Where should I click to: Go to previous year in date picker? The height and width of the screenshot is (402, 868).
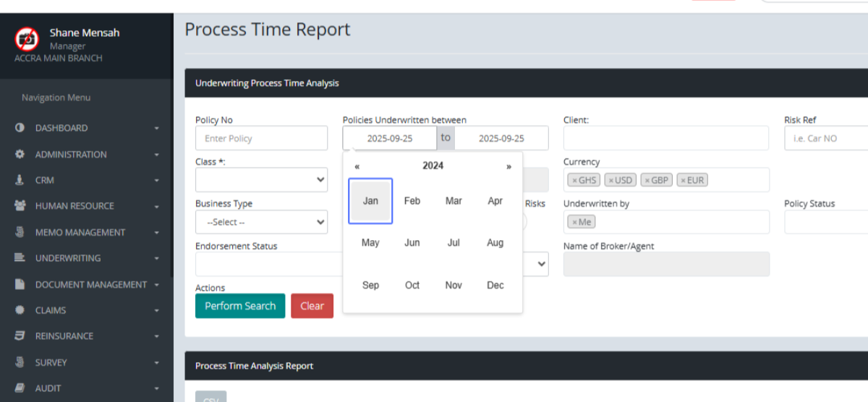click(x=357, y=166)
